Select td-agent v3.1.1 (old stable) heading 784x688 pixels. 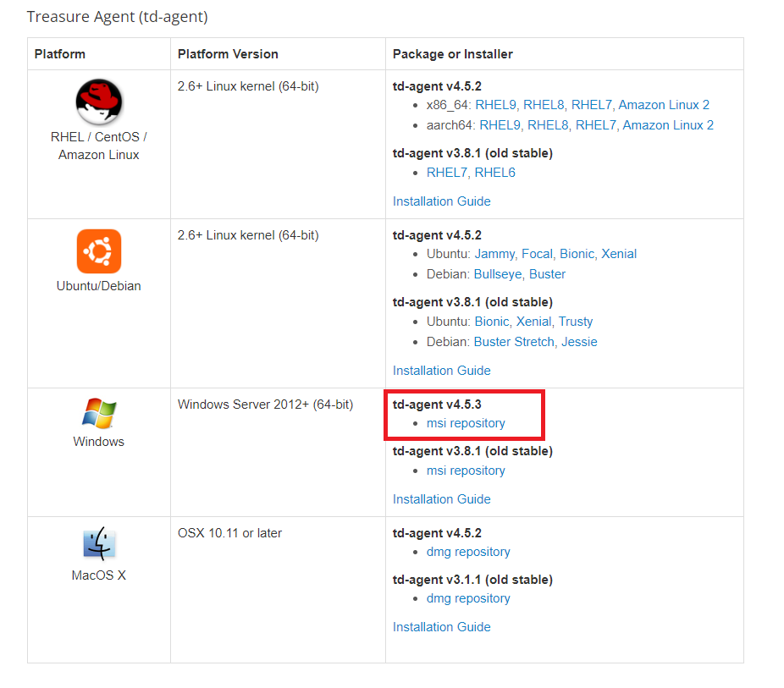472,580
